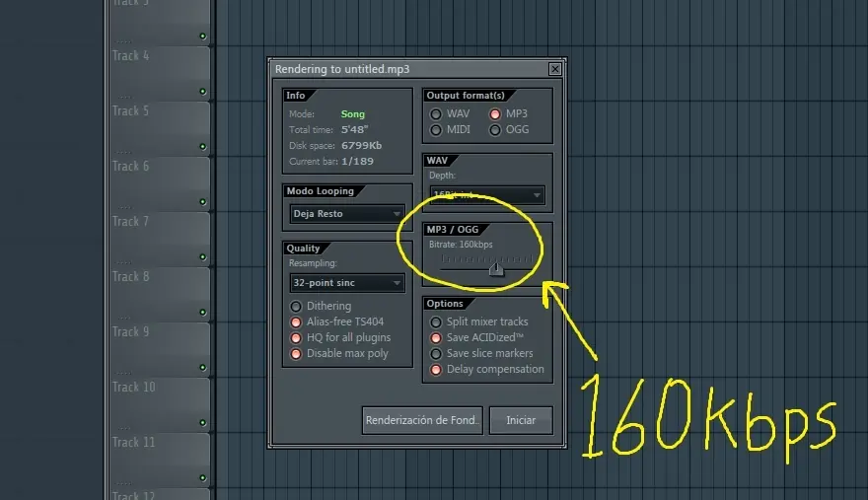Toggle Delay compensation option

pyautogui.click(x=436, y=369)
